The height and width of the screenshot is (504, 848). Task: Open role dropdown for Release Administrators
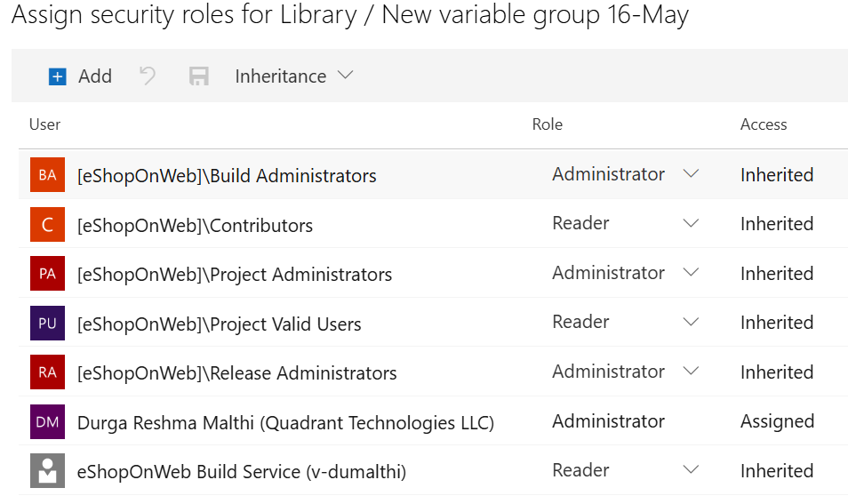pos(691,372)
